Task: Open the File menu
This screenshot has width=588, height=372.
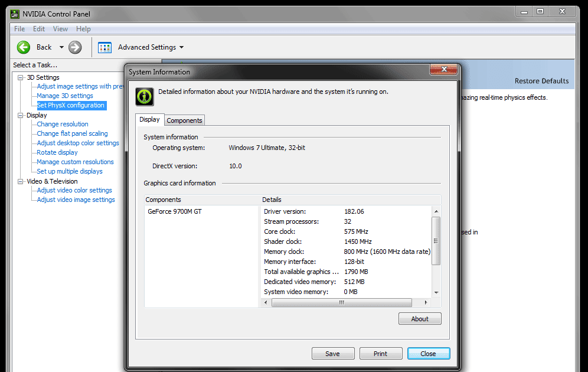Action: tap(19, 29)
